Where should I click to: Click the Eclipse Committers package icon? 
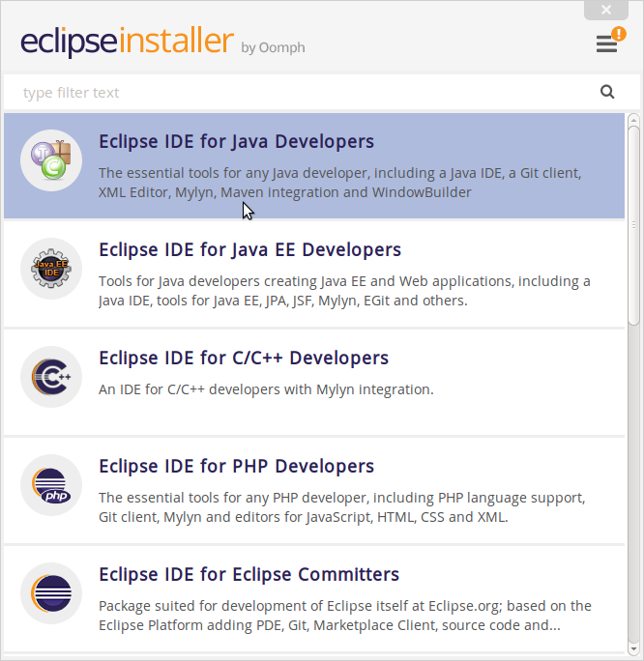(x=51, y=593)
